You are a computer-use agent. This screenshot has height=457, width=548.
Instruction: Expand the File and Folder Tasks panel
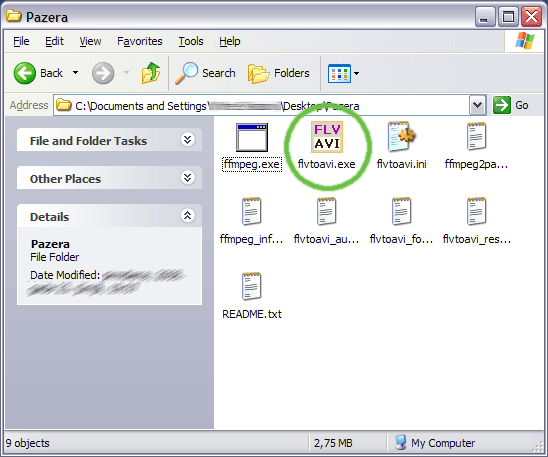click(187, 140)
